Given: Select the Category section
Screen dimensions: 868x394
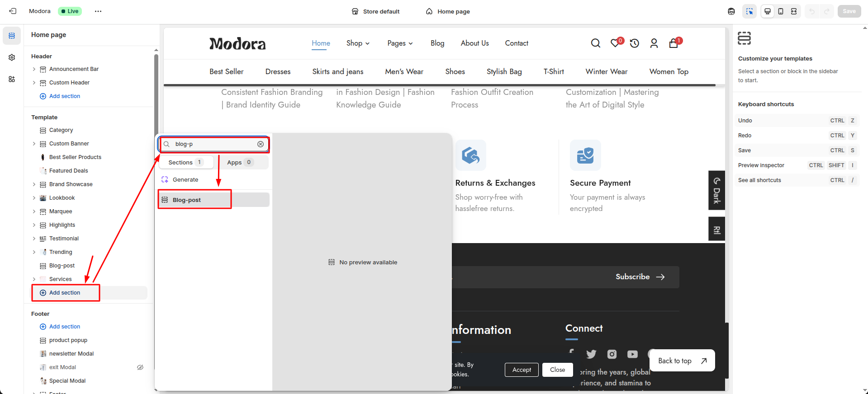Looking at the screenshot, I should click(x=61, y=130).
